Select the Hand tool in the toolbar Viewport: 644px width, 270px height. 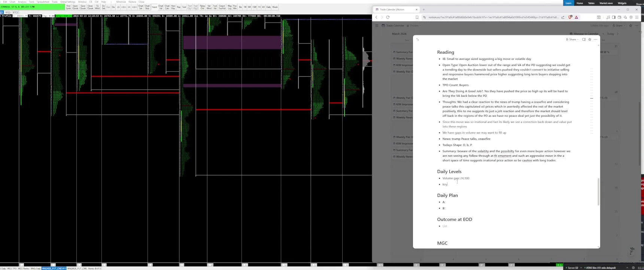point(154,7)
